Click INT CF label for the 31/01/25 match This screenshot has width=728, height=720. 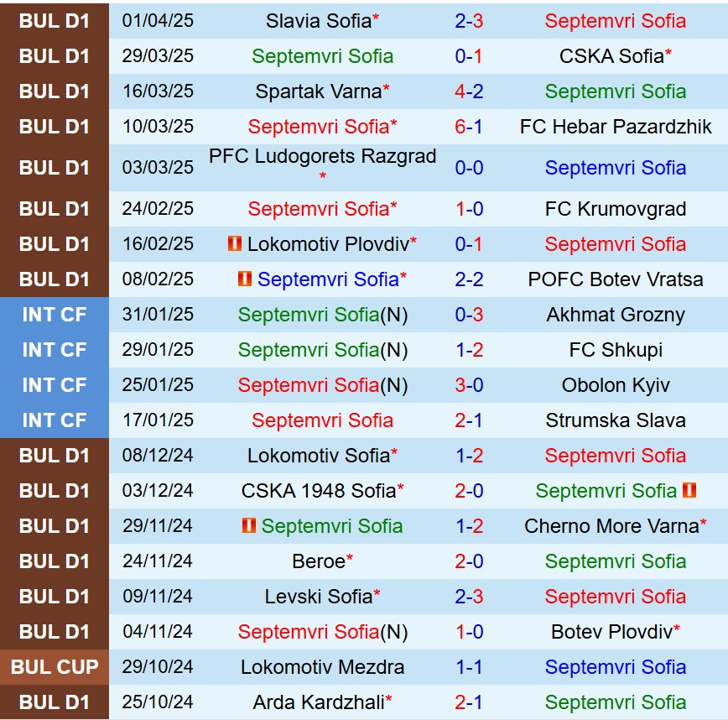tap(55, 315)
